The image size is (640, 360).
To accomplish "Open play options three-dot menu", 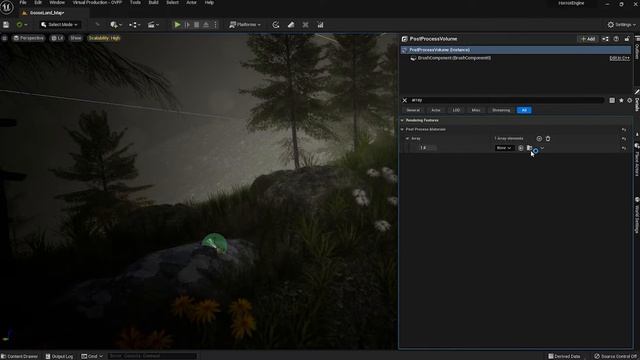I will coord(216,25).
